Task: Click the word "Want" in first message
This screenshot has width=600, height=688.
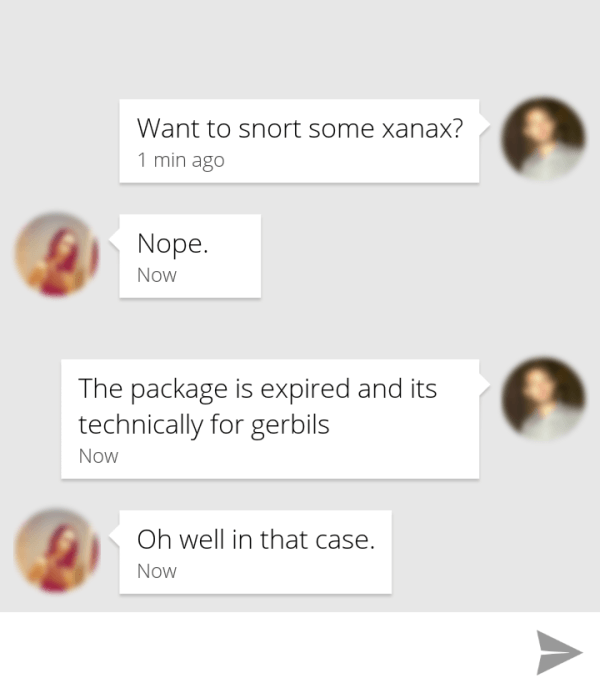Action: [166, 129]
